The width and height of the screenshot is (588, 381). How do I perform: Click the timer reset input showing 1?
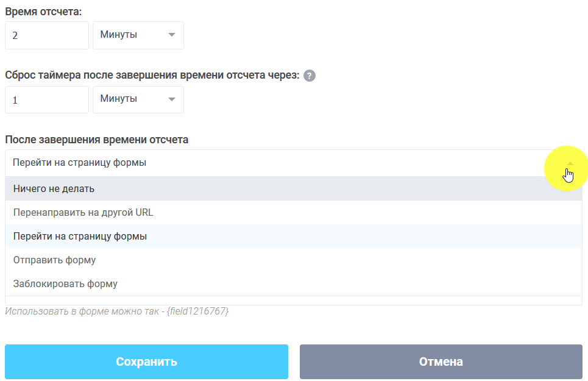46,99
